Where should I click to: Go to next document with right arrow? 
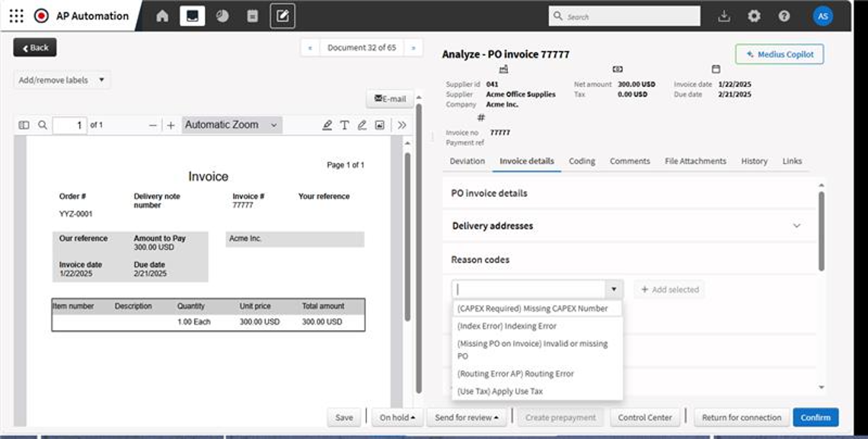(x=413, y=48)
